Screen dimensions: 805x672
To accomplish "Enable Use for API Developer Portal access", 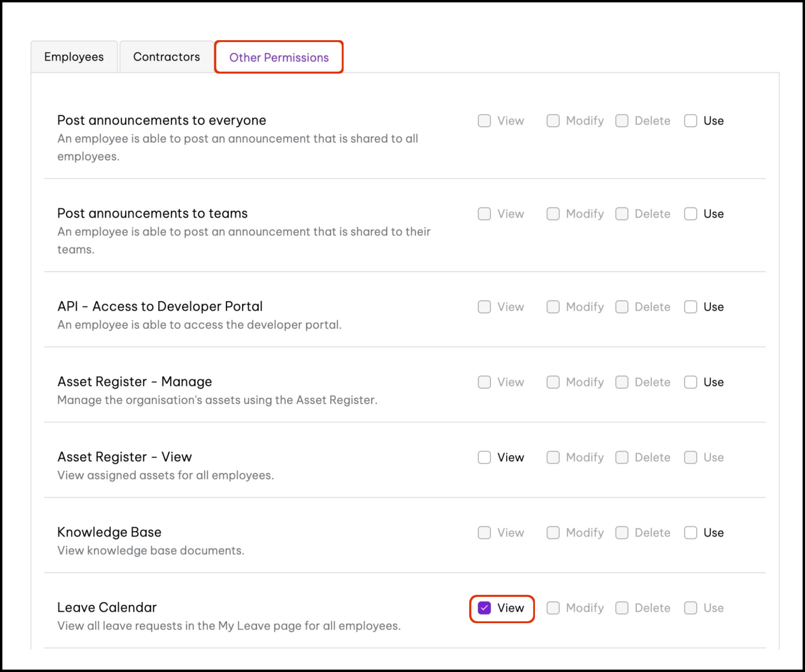I will tap(690, 307).
